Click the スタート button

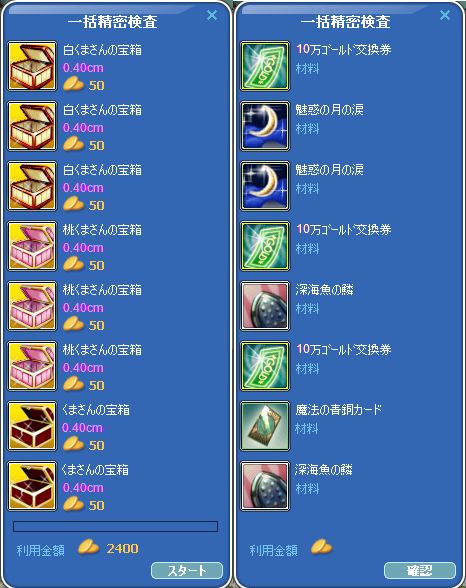tap(187, 570)
